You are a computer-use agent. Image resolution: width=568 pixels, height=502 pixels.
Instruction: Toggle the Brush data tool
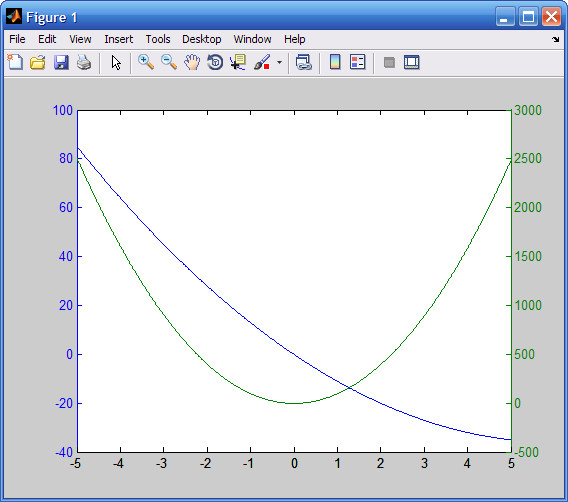tap(262, 62)
